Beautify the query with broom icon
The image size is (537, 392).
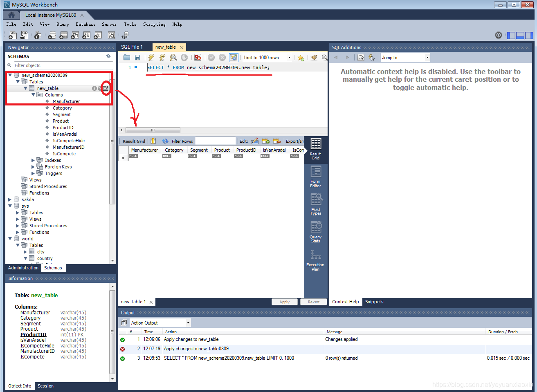[x=314, y=58]
